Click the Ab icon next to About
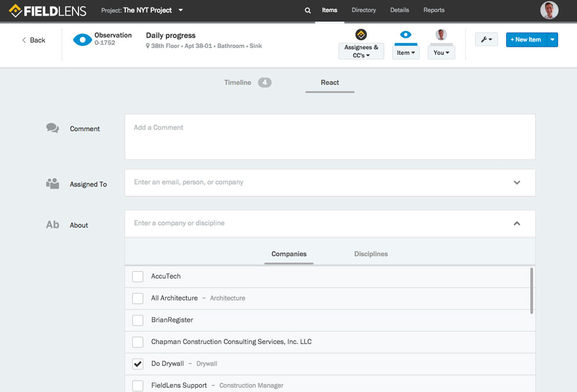 click(x=53, y=224)
